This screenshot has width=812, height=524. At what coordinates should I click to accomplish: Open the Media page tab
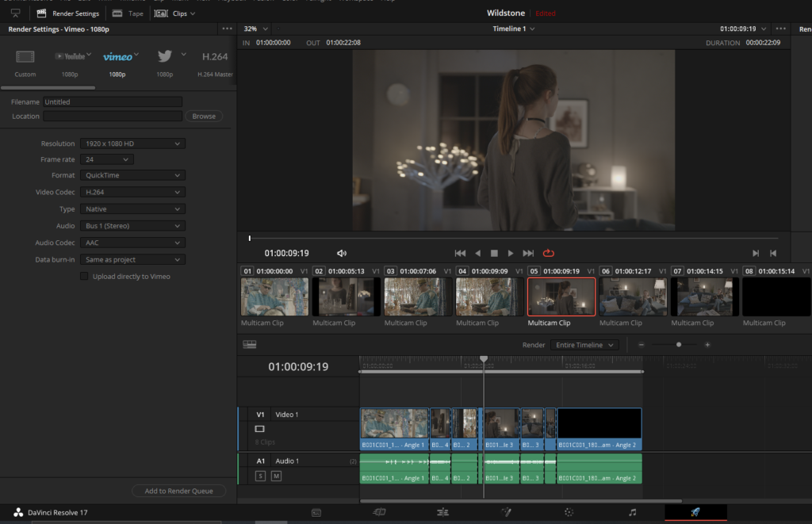tap(316, 513)
